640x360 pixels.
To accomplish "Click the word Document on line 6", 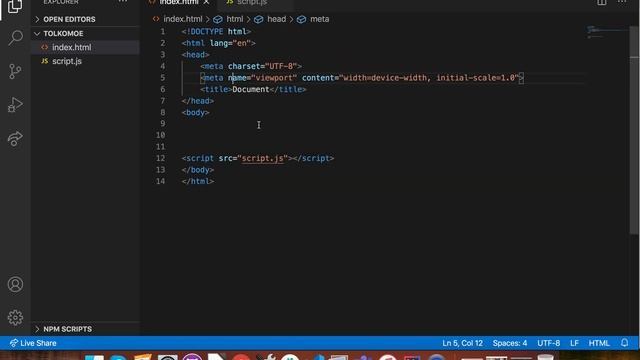I will [x=251, y=89].
